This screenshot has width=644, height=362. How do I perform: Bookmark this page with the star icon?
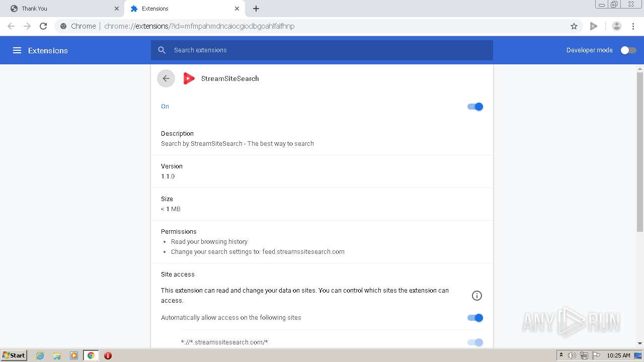click(574, 26)
